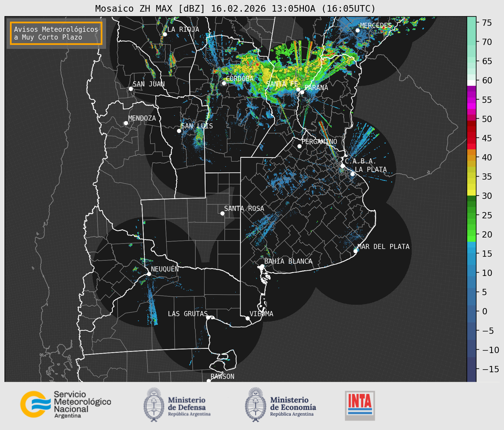Click the green 25 dBZ band on the color scale
Viewport: 504px width, 430px height.
point(471,215)
